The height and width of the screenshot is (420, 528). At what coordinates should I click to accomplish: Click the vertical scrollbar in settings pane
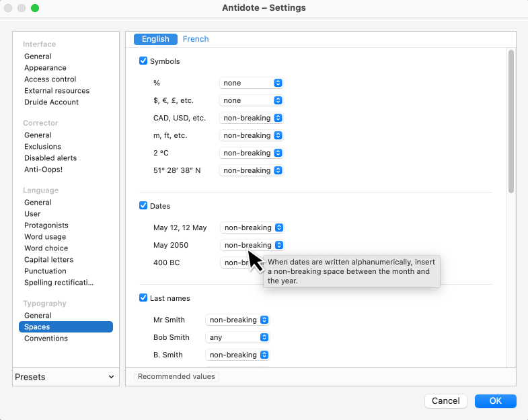coord(511,121)
